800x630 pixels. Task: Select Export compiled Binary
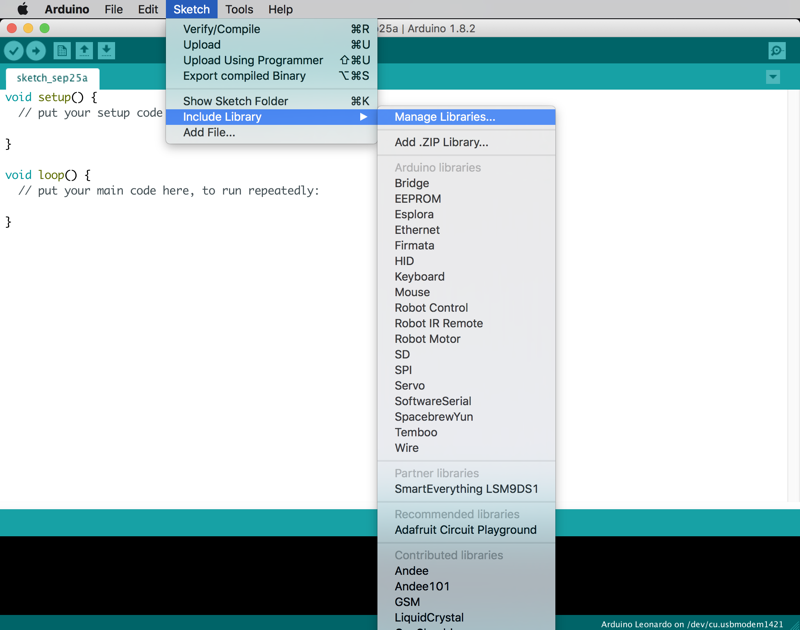tap(271, 76)
